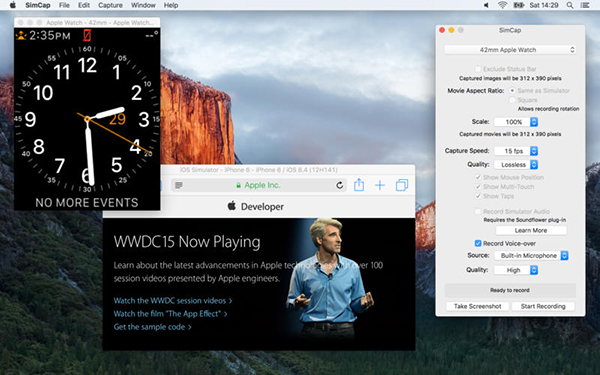The height and width of the screenshot is (375, 600).
Task: Open the Notification Center icon
Action: point(585,5)
